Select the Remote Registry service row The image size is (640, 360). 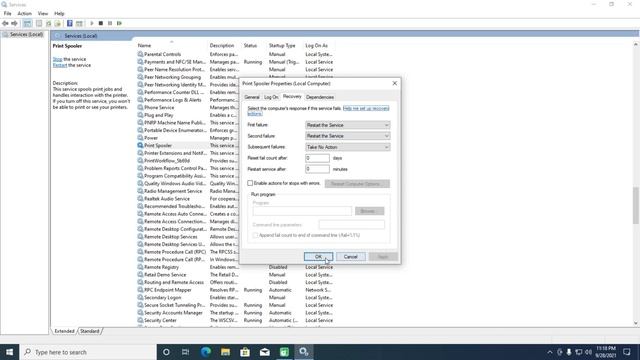coord(235,267)
